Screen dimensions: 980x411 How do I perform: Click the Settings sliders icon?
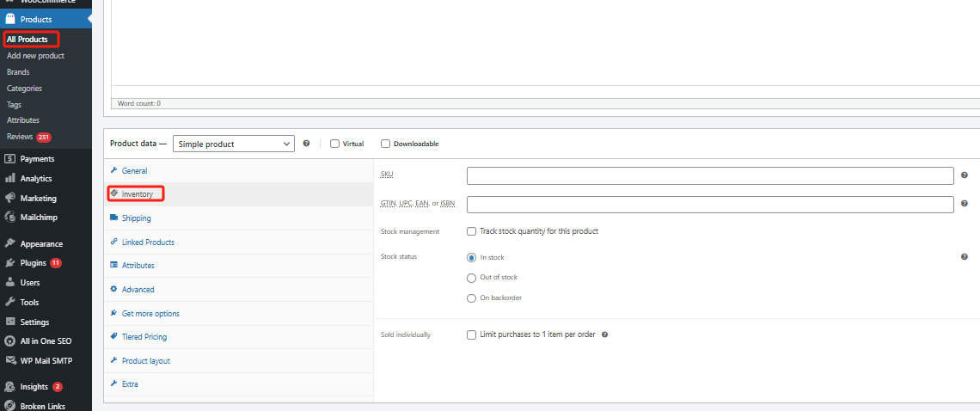coord(10,322)
